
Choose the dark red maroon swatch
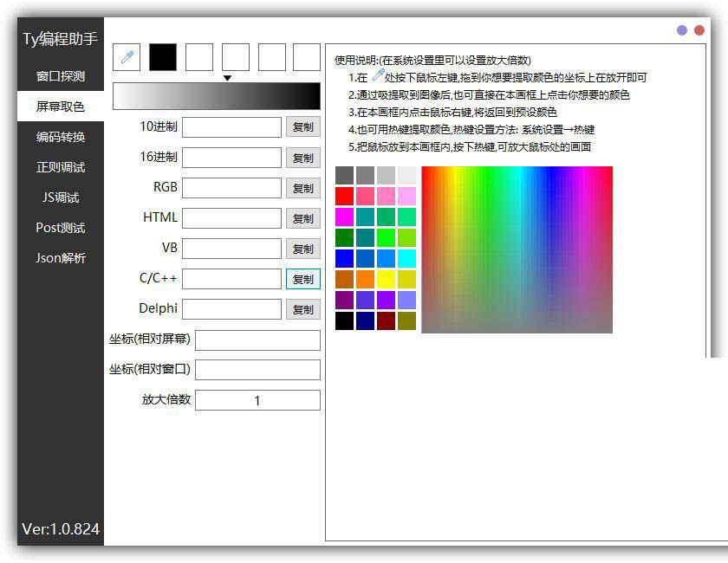386,320
